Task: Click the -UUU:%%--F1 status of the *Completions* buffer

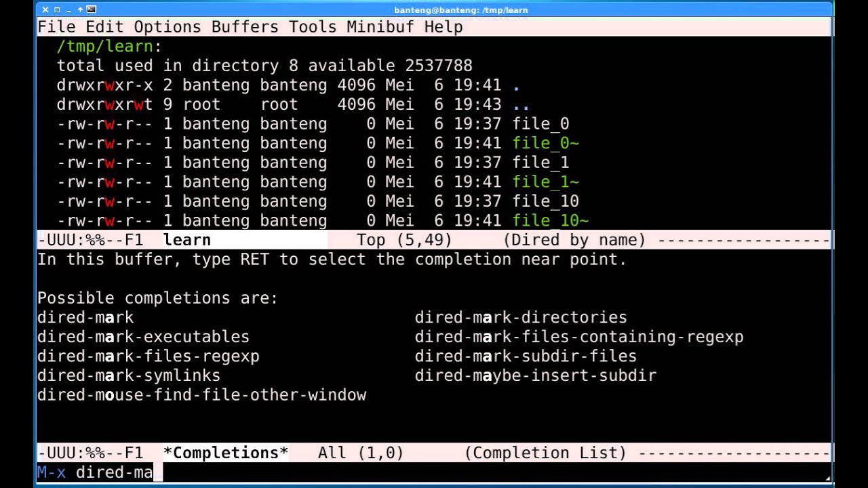Action: pyautogui.click(x=90, y=453)
